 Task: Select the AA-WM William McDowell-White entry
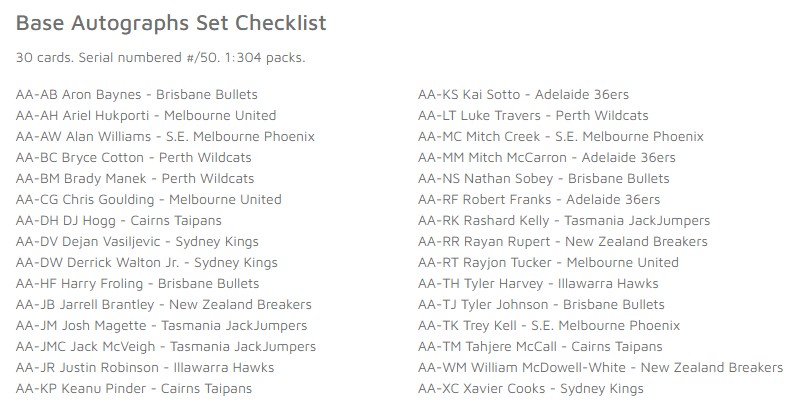tap(601, 368)
